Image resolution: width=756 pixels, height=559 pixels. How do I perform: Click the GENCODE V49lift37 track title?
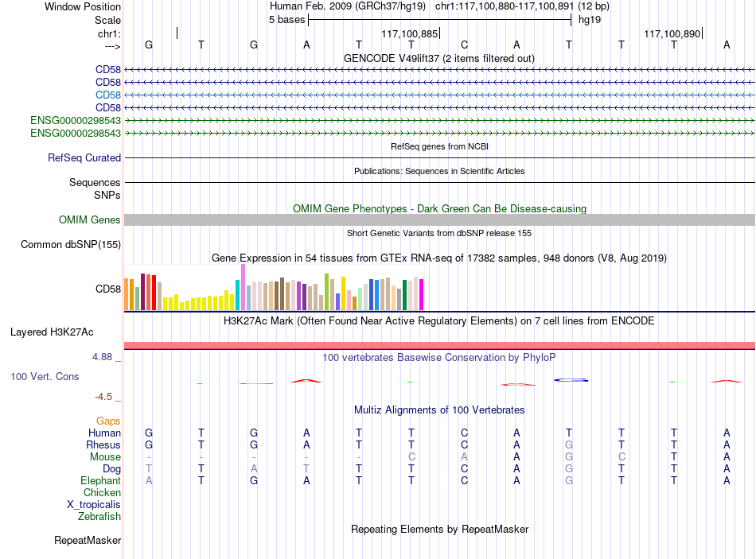coord(439,58)
